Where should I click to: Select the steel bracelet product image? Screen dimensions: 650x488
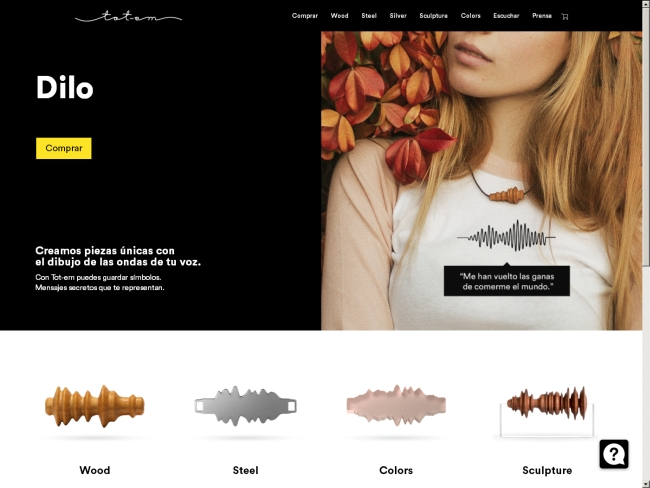point(245,405)
